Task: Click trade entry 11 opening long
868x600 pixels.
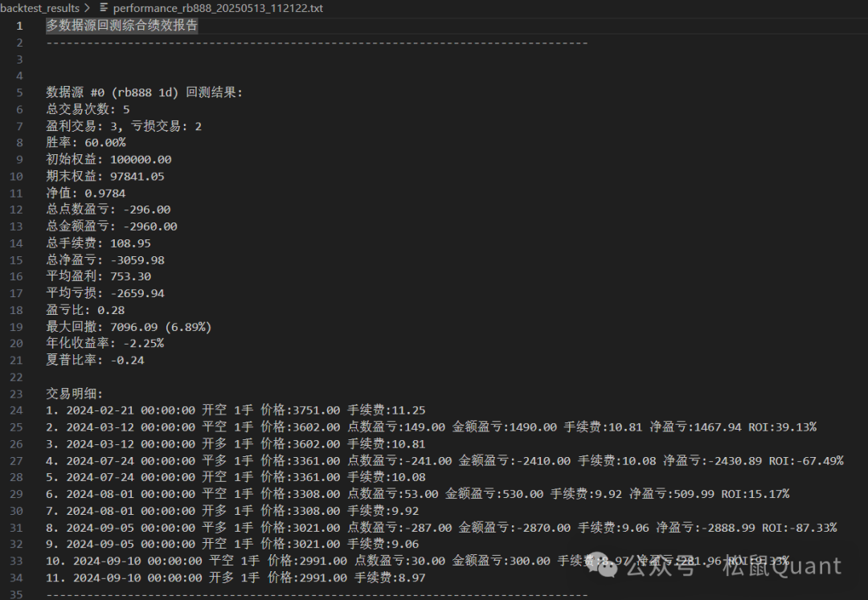Action: pyautogui.click(x=235, y=578)
